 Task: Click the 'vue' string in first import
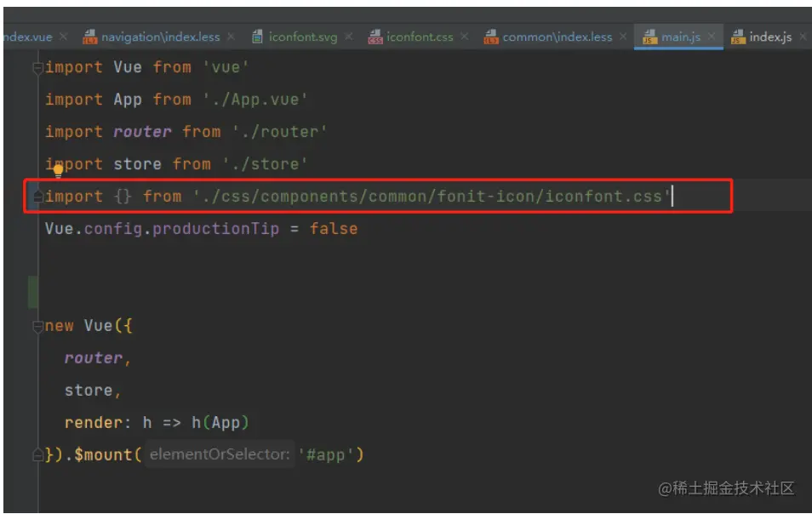[x=226, y=67]
